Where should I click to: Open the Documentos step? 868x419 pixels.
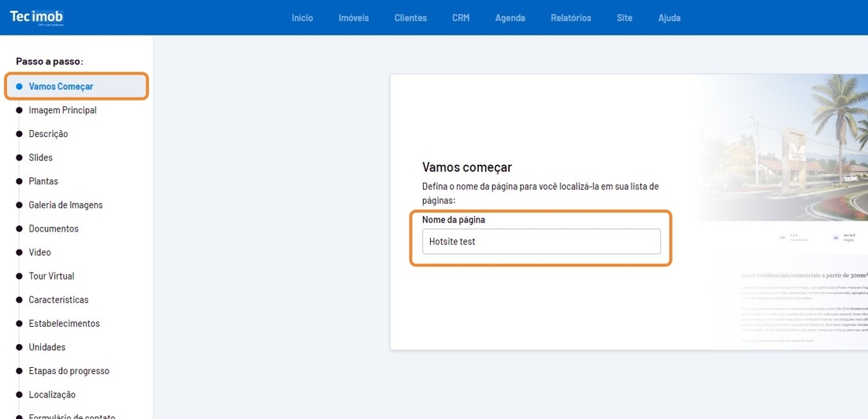pos(53,229)
